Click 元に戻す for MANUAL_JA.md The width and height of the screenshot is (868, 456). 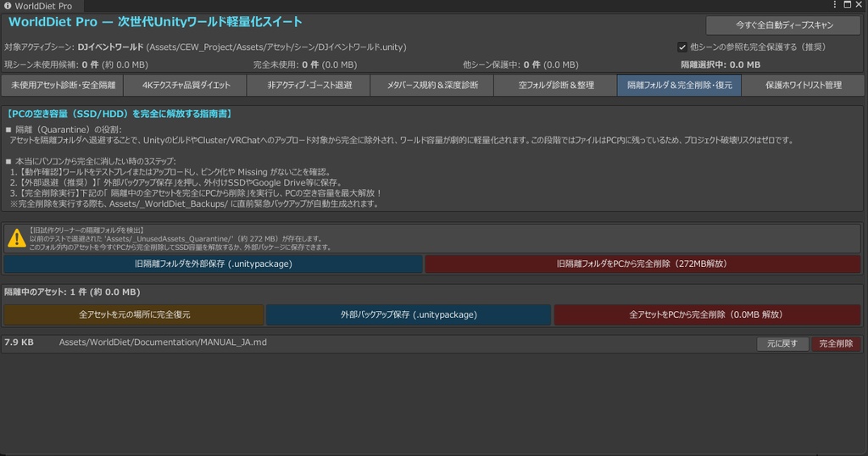tap(782, 343)
